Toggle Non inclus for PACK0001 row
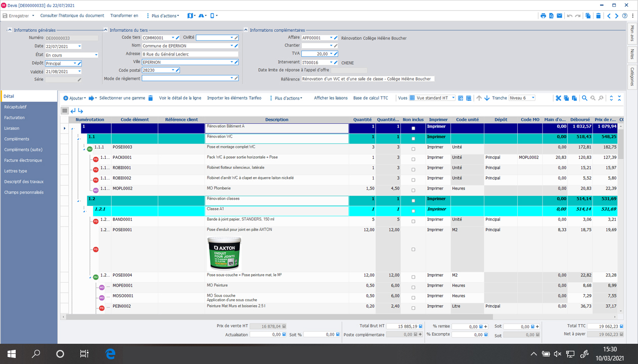Viewport: 638px width, 364px height. tap(413, 159)
